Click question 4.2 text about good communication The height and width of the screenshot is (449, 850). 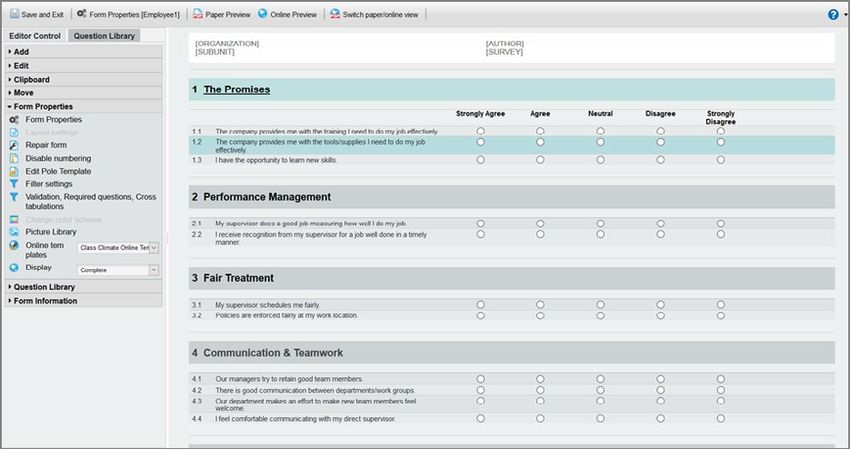[315, 390]
